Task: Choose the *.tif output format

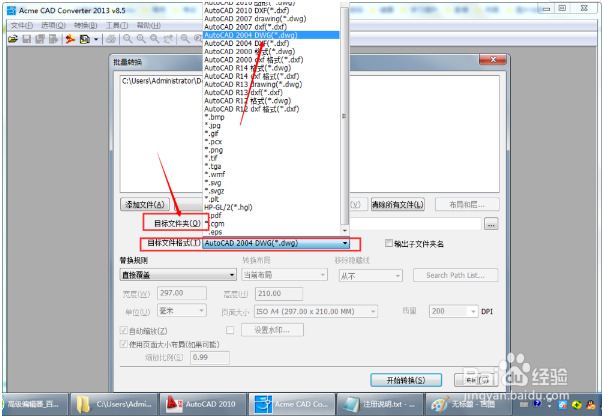Action: click(271, 158)
